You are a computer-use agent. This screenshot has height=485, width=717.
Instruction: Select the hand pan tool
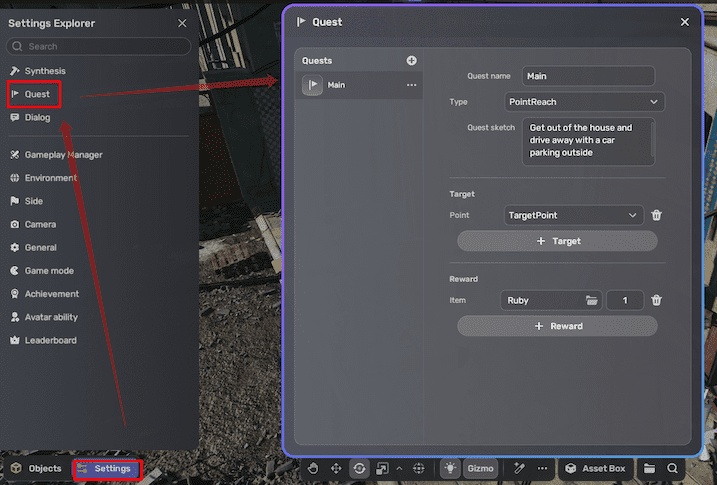(313, 468)
